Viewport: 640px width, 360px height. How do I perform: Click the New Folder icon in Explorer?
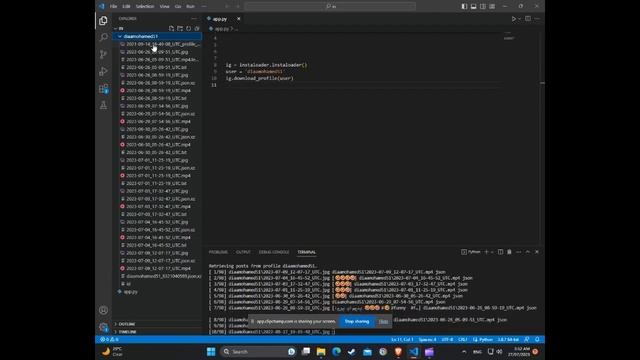pos(180,28)
